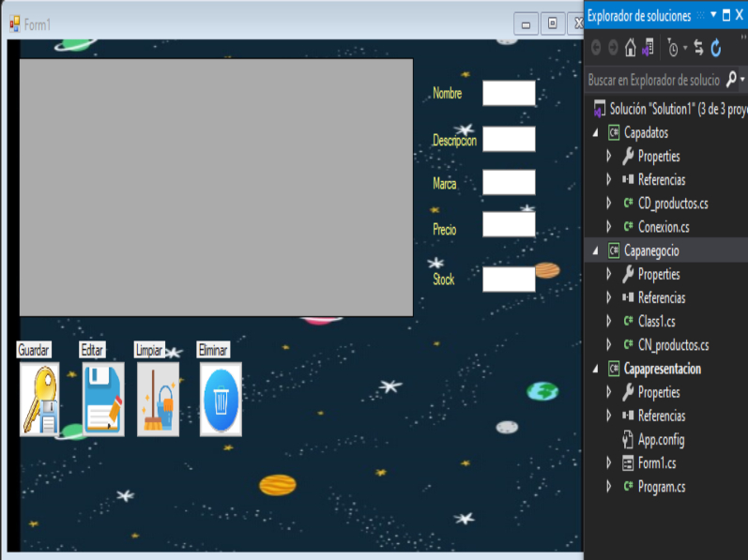Click the Guardar key icon button
Image resolution: width=748 pixels, height=560 pixels.
(x=39, y=399)
